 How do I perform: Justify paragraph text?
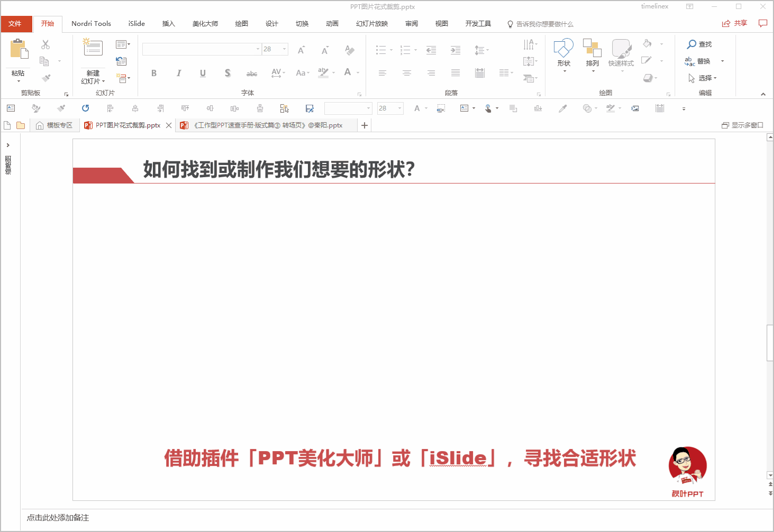[x=456, y=73]
